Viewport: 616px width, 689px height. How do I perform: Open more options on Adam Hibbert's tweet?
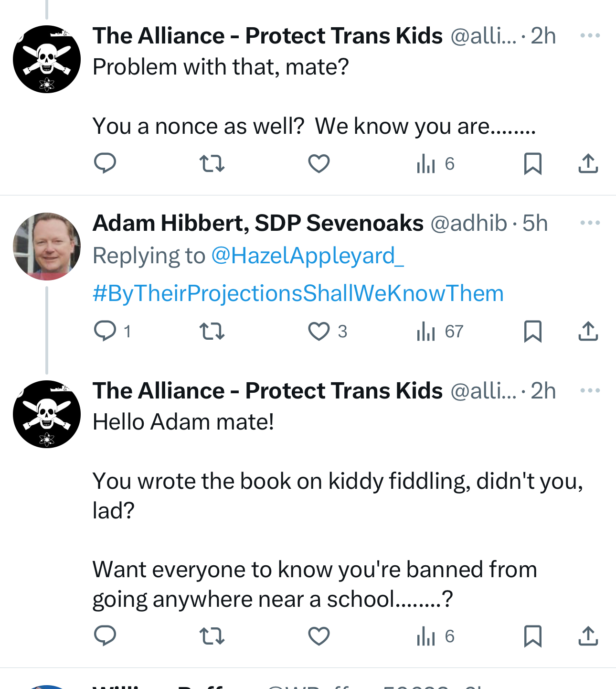point(590,223)
